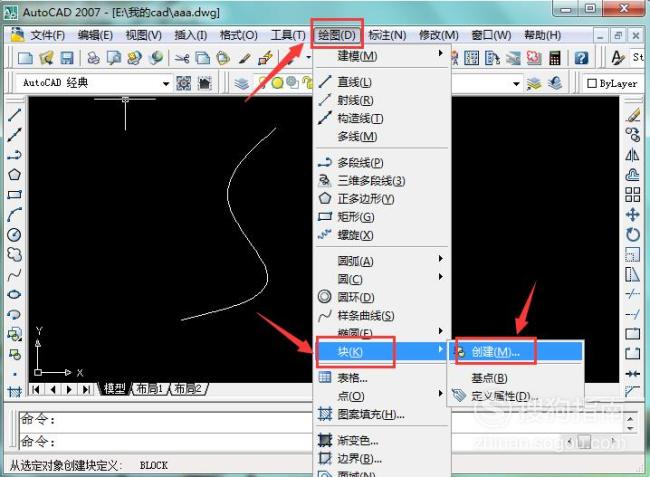Open the layer list dropdown arrow
Screen dimensions: 650x477
516,83
